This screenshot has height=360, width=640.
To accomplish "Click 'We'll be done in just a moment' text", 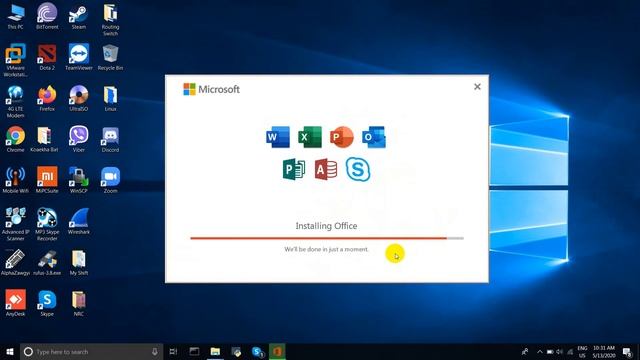I will 327,249.
